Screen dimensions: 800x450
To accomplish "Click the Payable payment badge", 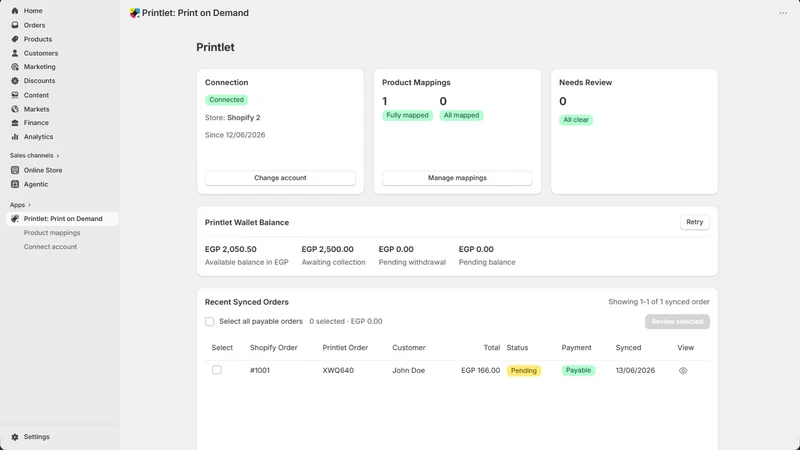I will click(x=578, y=370).
